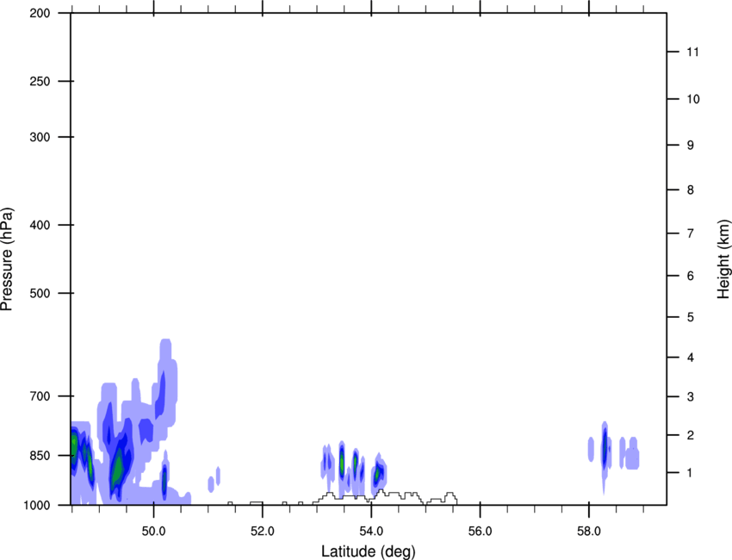This screenshot has width=732, height=560.
Task: Click the green contour core near 53.5 latitude
Action: point(342,463)
